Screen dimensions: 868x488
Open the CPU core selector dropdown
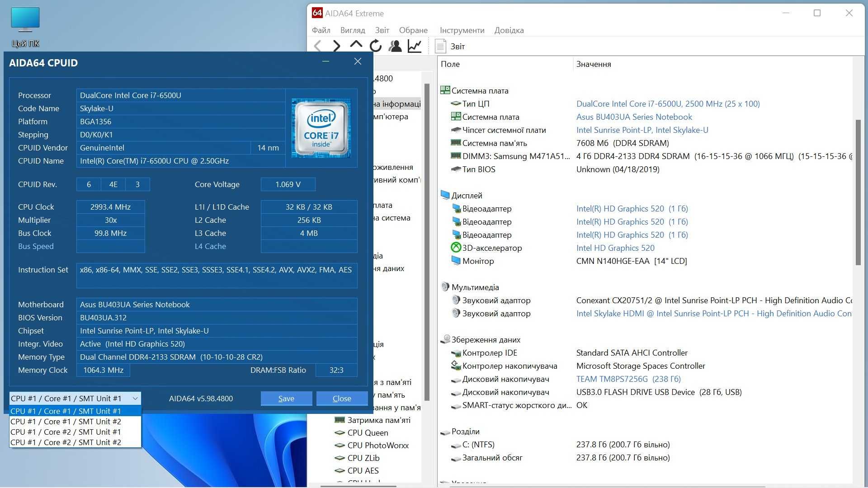pyautogui.click(x=75, y=398)
